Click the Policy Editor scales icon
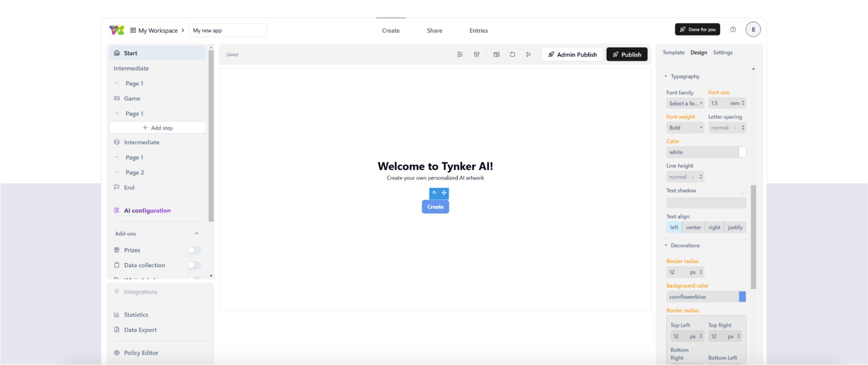Screen dimensions: 868x365 click(x=117, y=353)
